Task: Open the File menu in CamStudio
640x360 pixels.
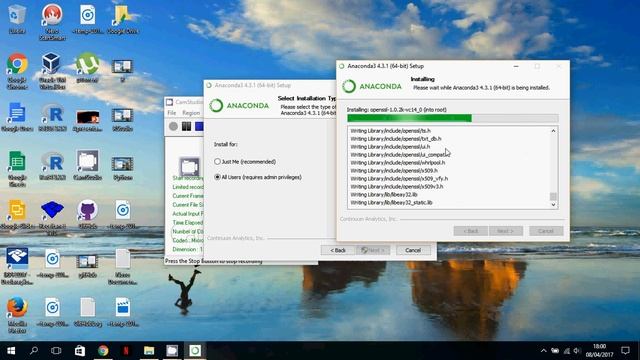Action: coord(172,113)
